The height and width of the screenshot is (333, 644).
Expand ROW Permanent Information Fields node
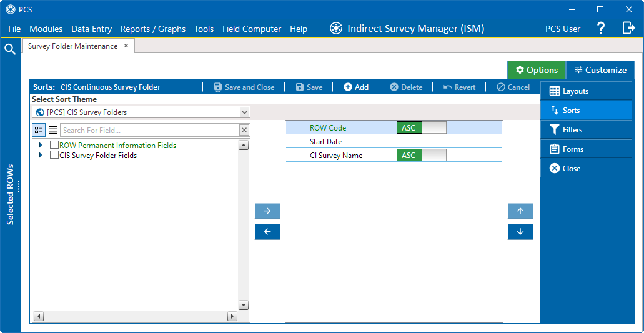[40, 145]
